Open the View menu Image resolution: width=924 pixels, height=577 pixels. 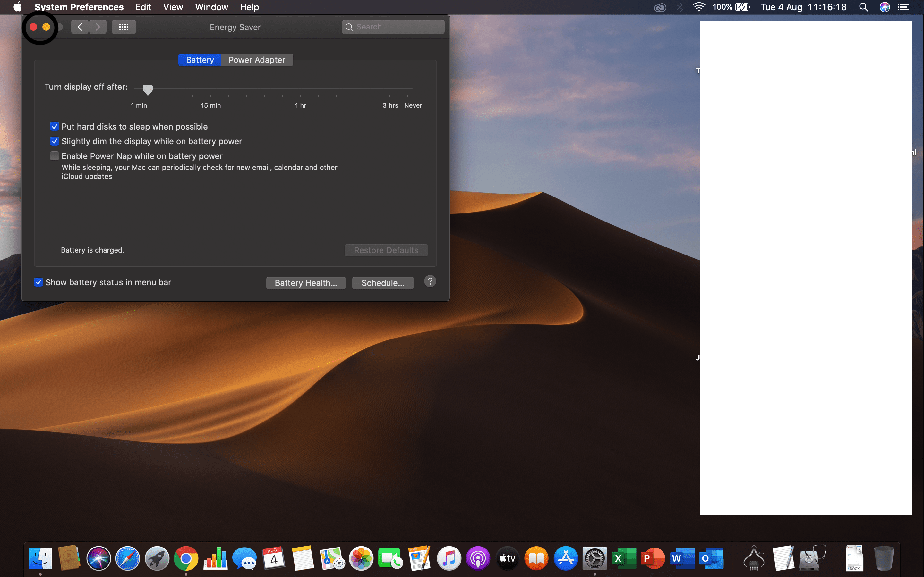pyautogui.click(x=173, y=7)
